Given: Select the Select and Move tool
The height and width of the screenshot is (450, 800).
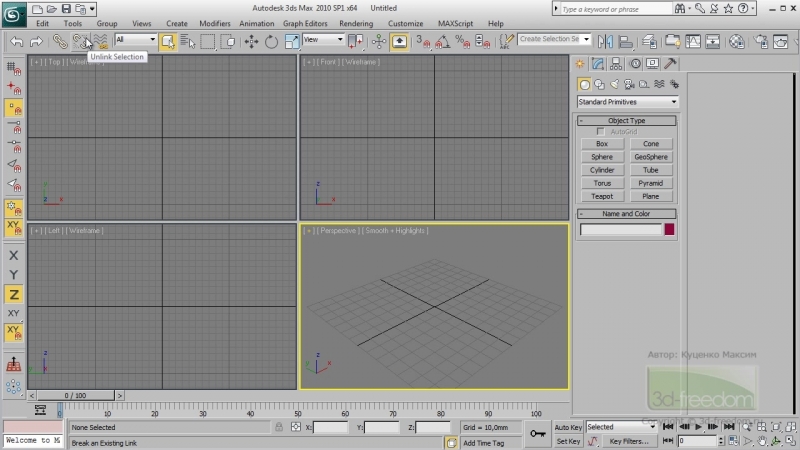Looking at the screenshot, I should (251, 41).
